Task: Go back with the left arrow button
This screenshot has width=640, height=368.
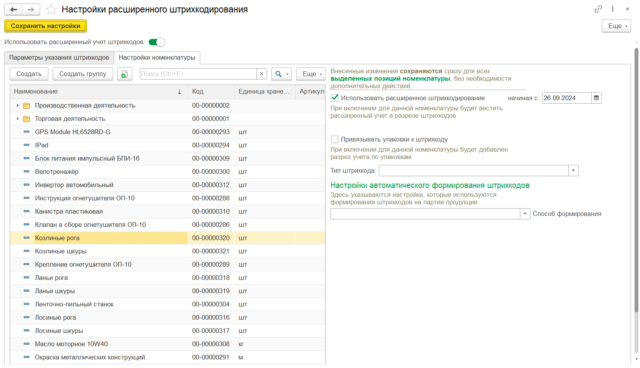Action: 13,9
